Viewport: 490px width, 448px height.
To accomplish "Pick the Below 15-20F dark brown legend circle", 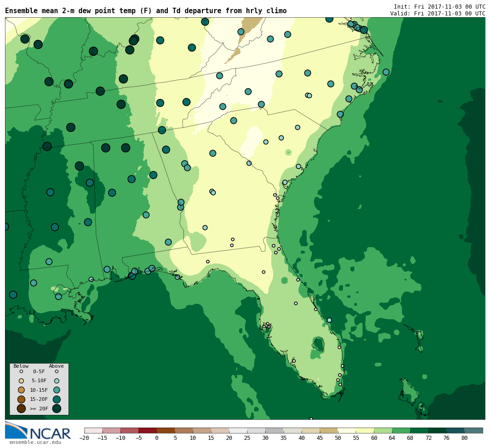I will point(21,399).
